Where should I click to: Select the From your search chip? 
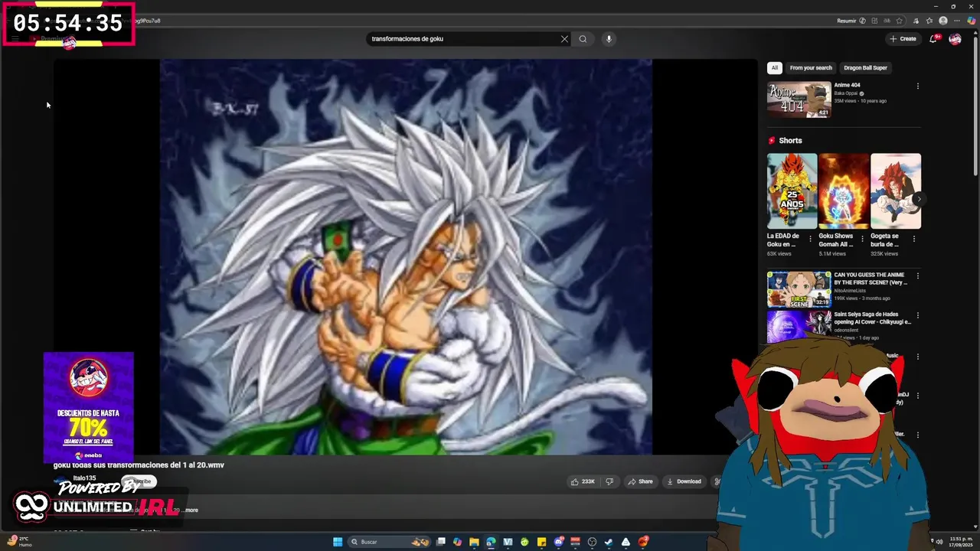(811, 68)
